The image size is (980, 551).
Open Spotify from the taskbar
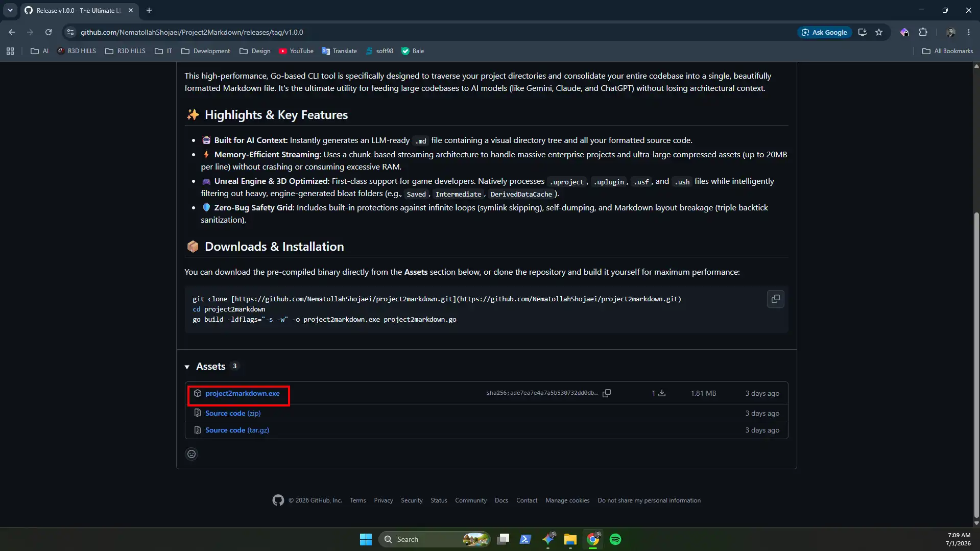[615, 539]
